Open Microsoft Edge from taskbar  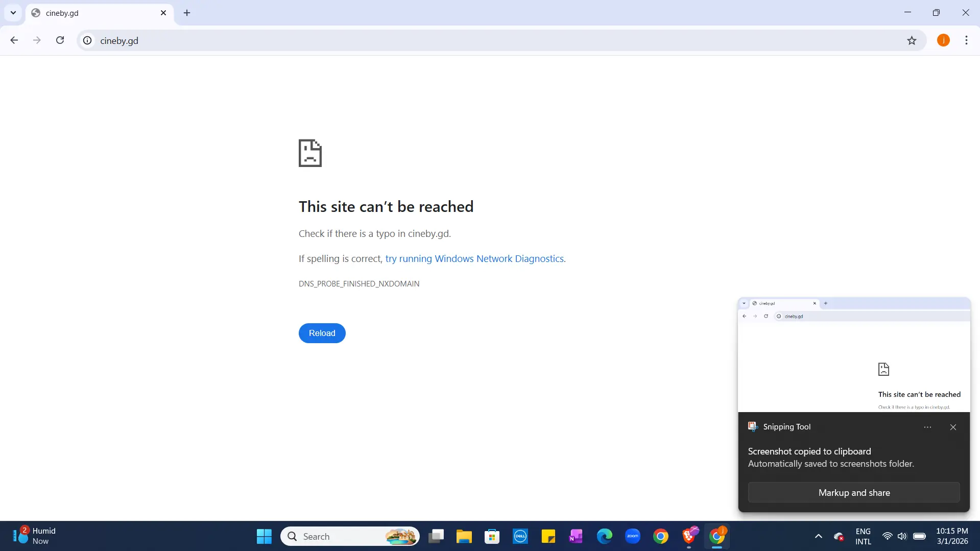[605, 536]
